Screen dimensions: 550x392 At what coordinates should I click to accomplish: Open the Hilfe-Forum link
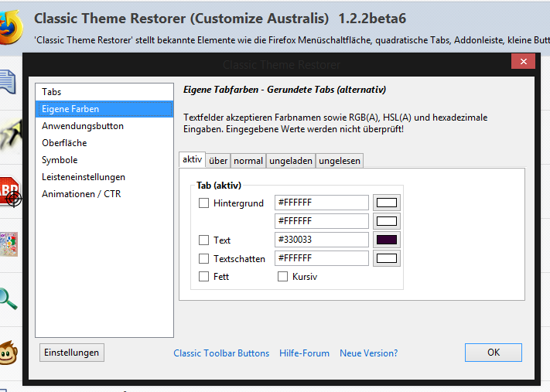coord(305,353)
